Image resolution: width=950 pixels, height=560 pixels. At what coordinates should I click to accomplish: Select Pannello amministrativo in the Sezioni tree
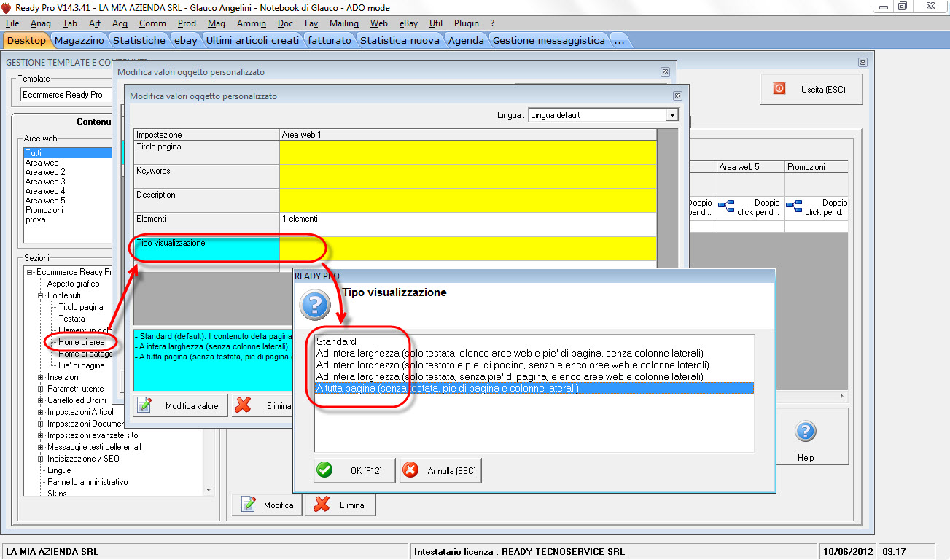pos(87,482)
